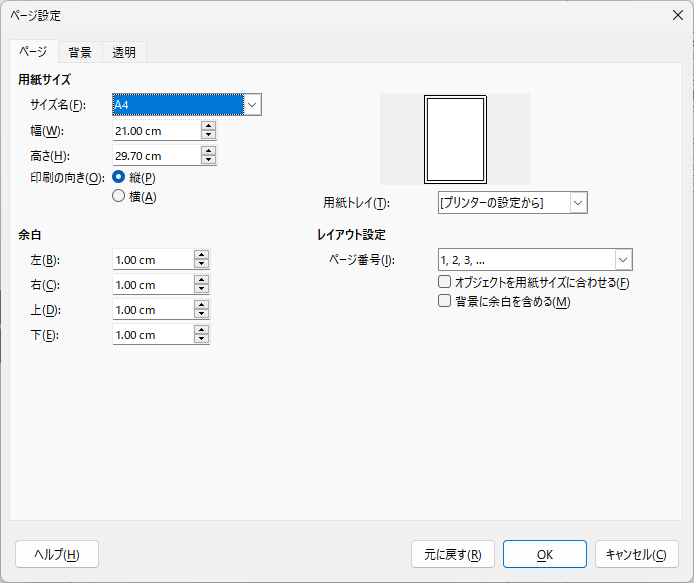
Task: Increase the 幅 width spinner value
Action: (x=208, y=126)
